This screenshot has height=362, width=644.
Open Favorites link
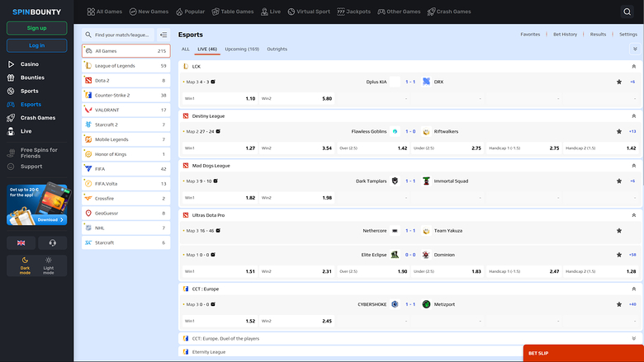(530, 35)
